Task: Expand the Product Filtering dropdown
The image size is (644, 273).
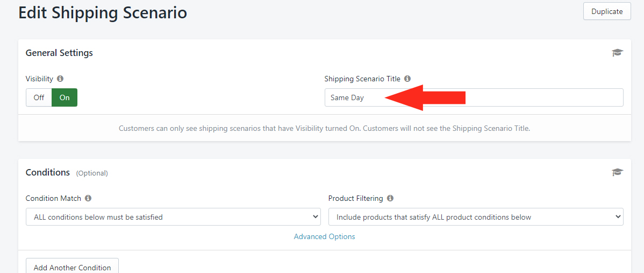Action: (476, 217)
